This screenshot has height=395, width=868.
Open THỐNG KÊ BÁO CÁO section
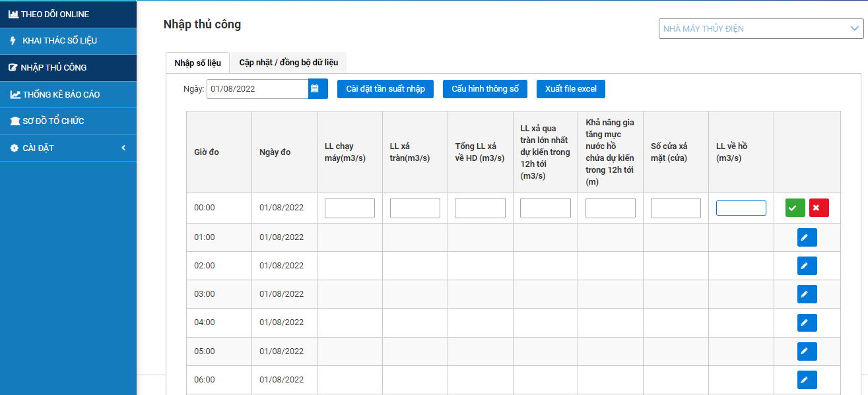[68, 95]
